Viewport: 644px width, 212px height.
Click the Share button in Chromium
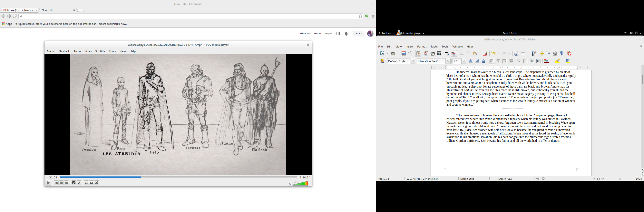tap(358, 34)
